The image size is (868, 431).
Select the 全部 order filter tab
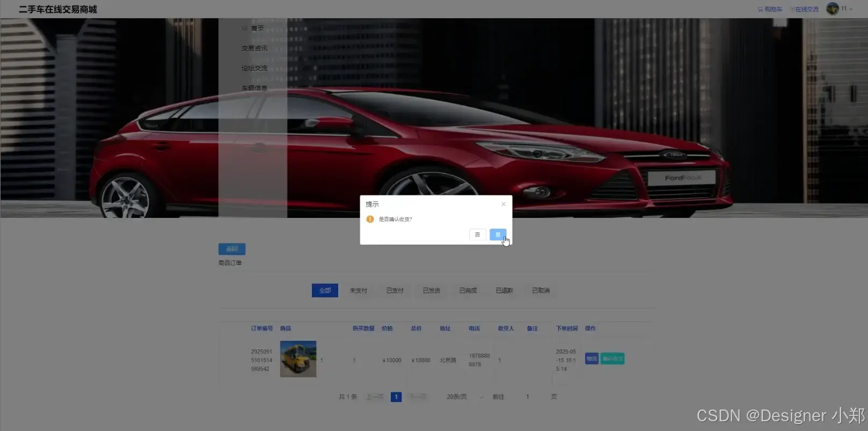(325, 290)
